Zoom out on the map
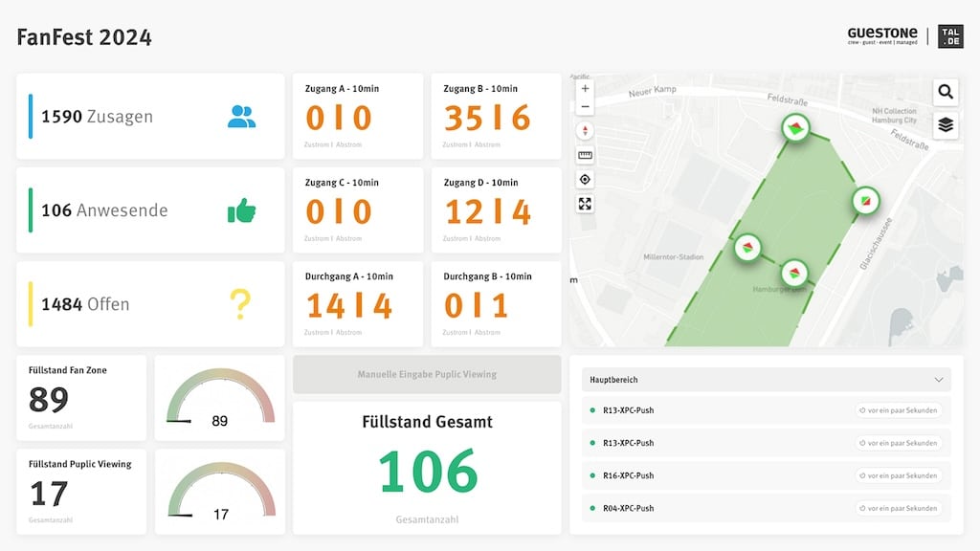The height and width of the screenshot is (551, 980). tap(585, 107)
